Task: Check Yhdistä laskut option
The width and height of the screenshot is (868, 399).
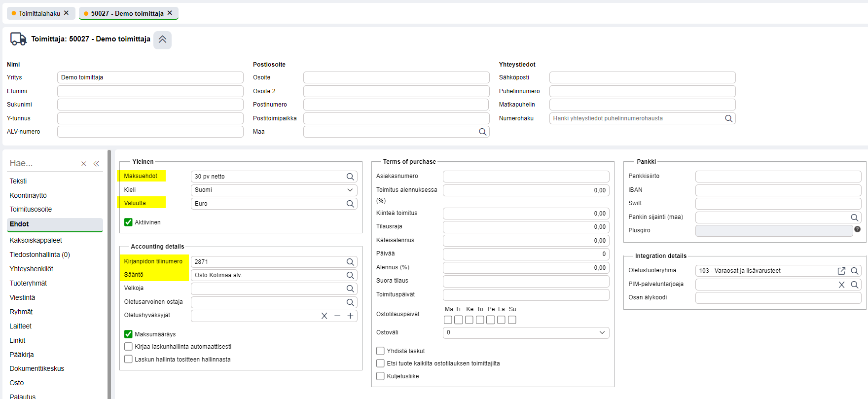Action: pos(380,351)
